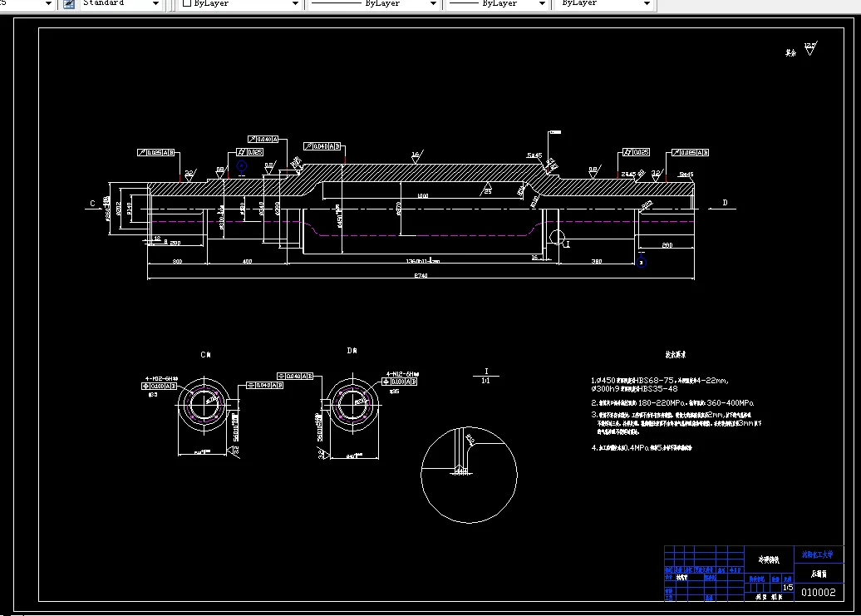
Task: Select the technical requirements heading text
Action: point(676,355)
